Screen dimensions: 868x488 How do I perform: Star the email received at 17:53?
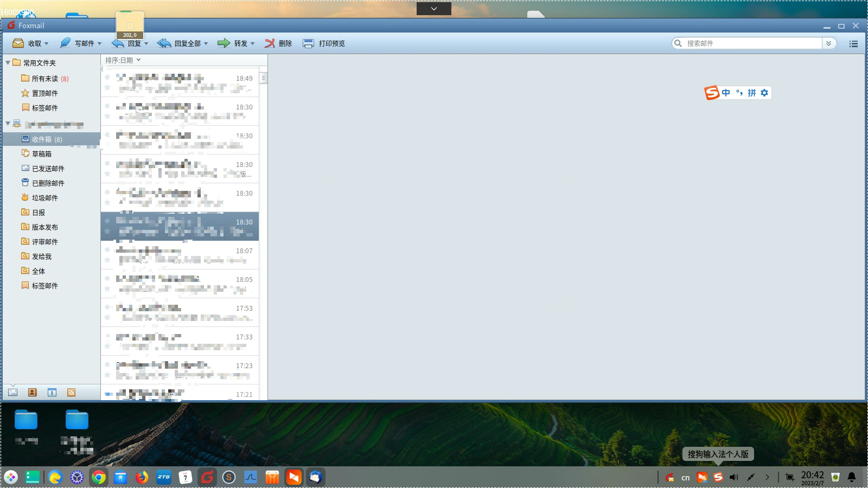coord(107,317)
